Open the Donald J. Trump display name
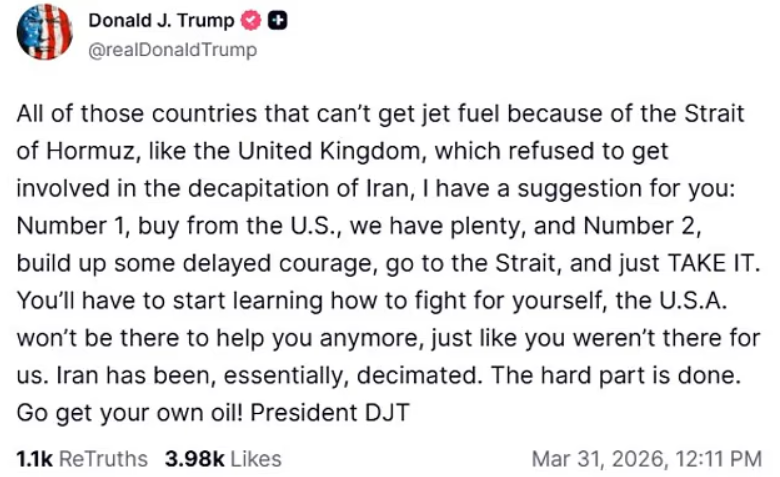Viewport: 780px width, 477px height. 161,21
